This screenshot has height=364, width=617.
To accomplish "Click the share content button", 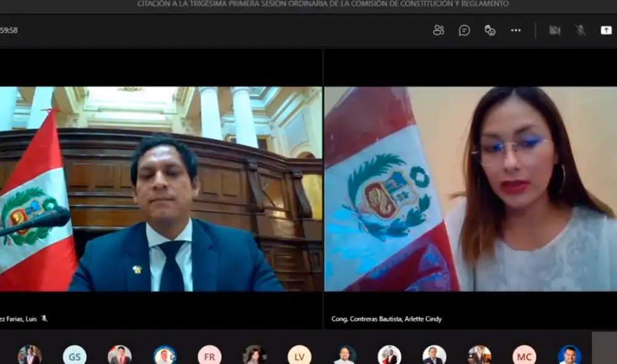I will pos(606,30).
